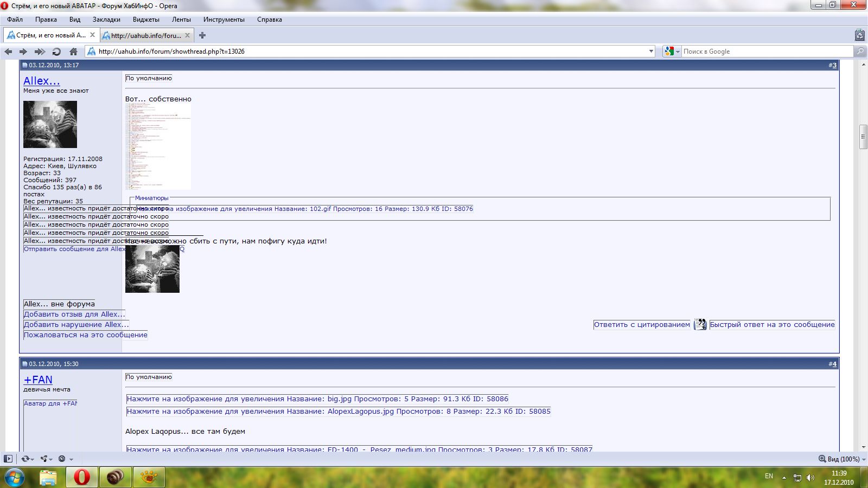
Task: Toggle the side panel button in the status bar
Action: [8, 459]
